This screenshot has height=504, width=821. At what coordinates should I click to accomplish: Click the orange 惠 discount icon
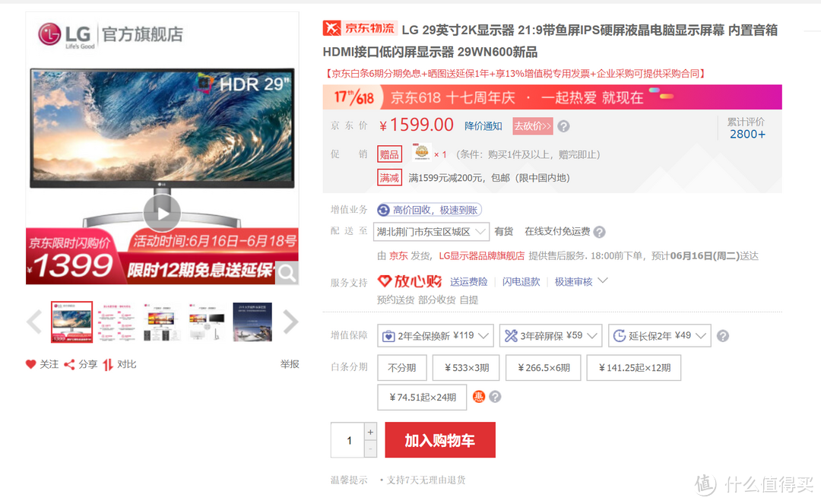click(x=479, y=397)
